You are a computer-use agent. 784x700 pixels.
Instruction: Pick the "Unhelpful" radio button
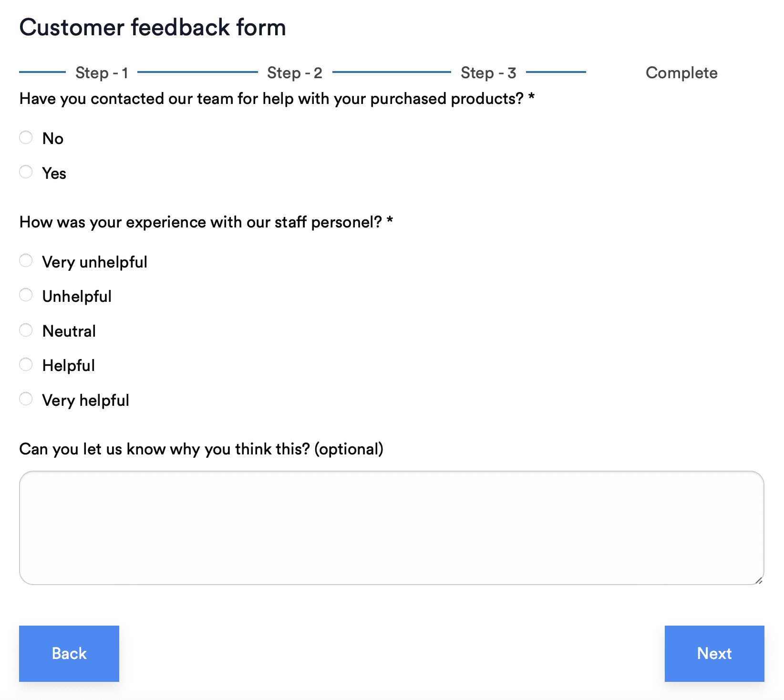[x=26, y=295]
